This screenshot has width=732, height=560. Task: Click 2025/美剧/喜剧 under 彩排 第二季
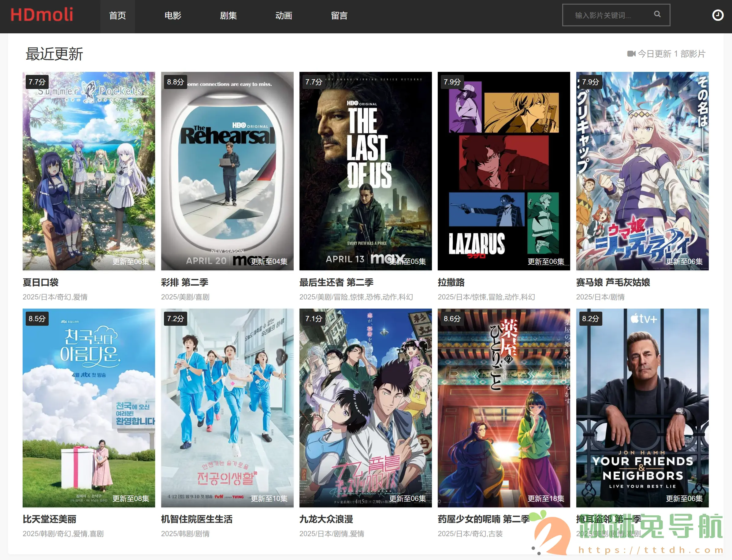[x=185, y=297]
